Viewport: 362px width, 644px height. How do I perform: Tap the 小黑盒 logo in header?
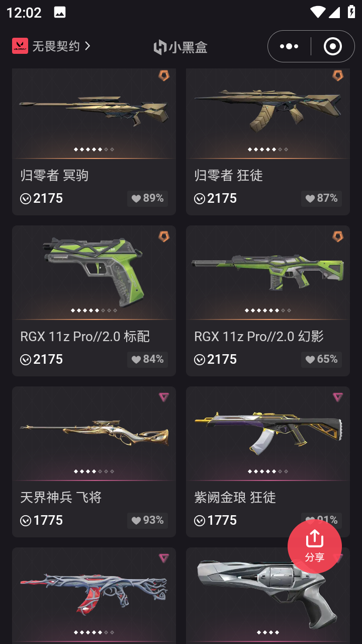coord(180,47)
